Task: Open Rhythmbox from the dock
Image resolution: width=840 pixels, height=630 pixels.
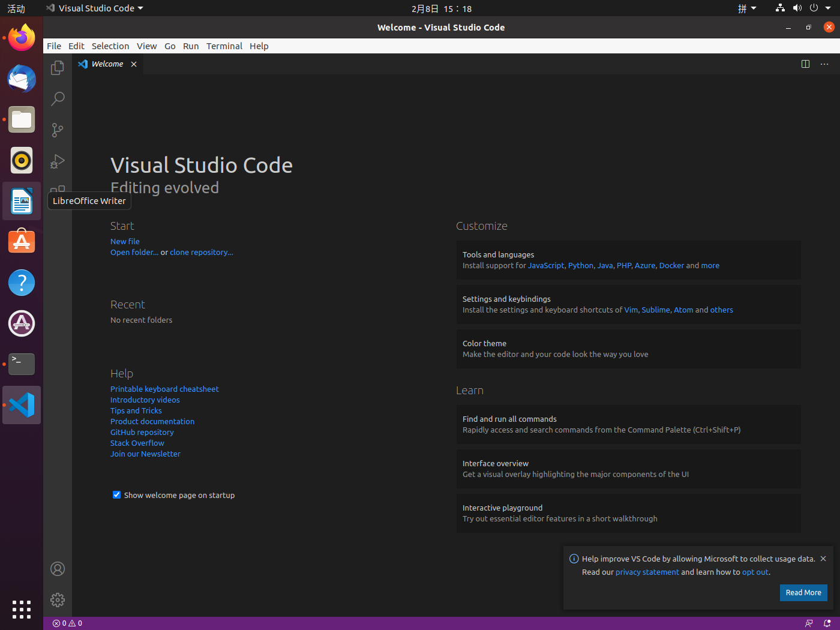Action: pos(22,160)
